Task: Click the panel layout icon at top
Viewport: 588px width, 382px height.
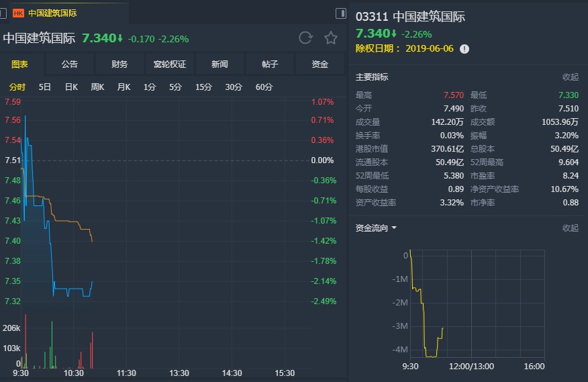Action: [x=340, y=13]
